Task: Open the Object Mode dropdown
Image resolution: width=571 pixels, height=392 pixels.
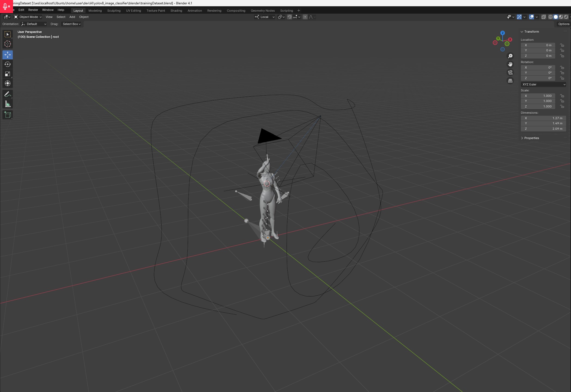Action: pos(28,17)
